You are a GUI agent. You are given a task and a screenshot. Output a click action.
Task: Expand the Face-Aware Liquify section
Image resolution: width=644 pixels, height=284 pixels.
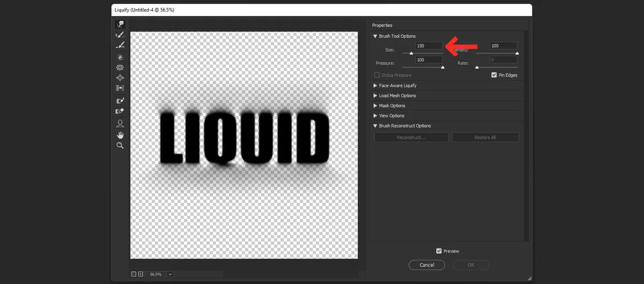coord(375,86)
